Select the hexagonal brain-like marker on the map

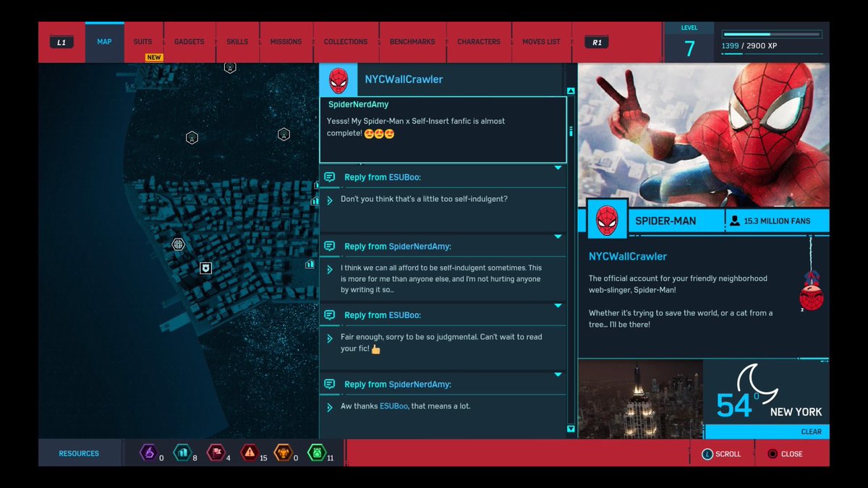pos(178,244)
